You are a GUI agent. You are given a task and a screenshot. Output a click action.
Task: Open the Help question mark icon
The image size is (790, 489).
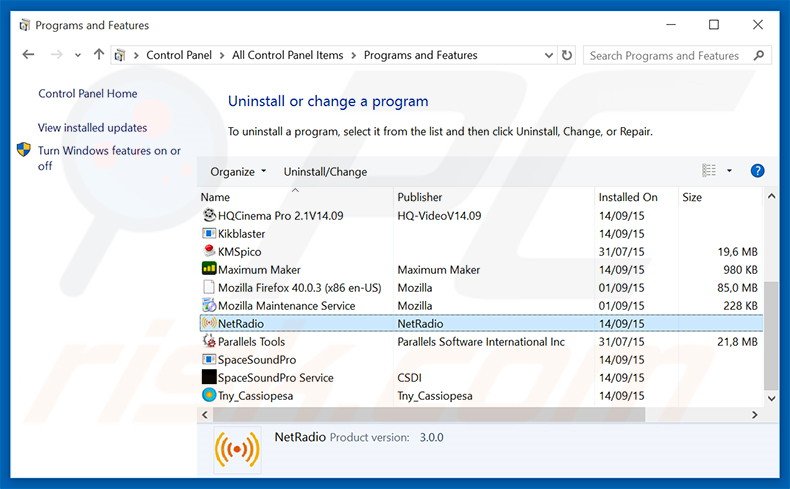click(757, 171)
